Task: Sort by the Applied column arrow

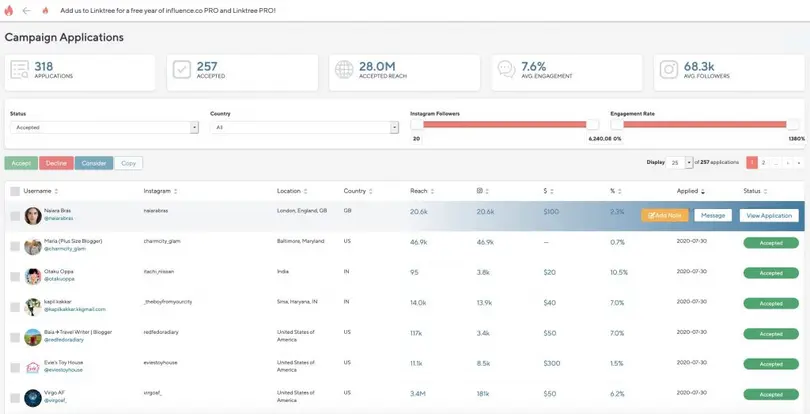Action: tap(702, 191)
